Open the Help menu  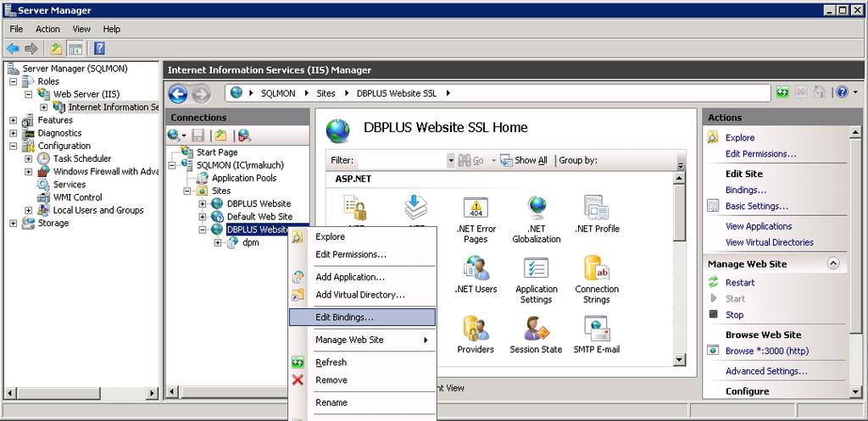111,29
